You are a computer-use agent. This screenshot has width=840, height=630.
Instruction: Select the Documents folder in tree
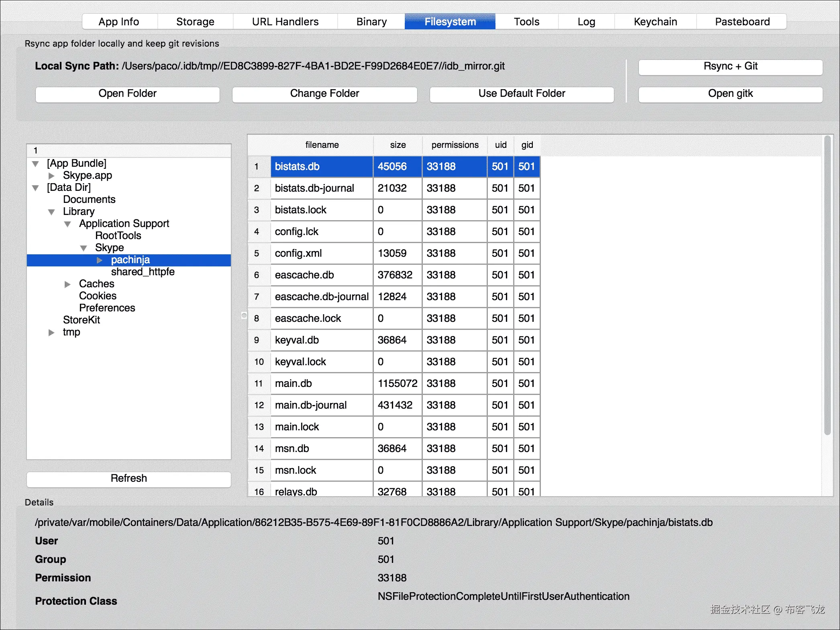(89, 200)
